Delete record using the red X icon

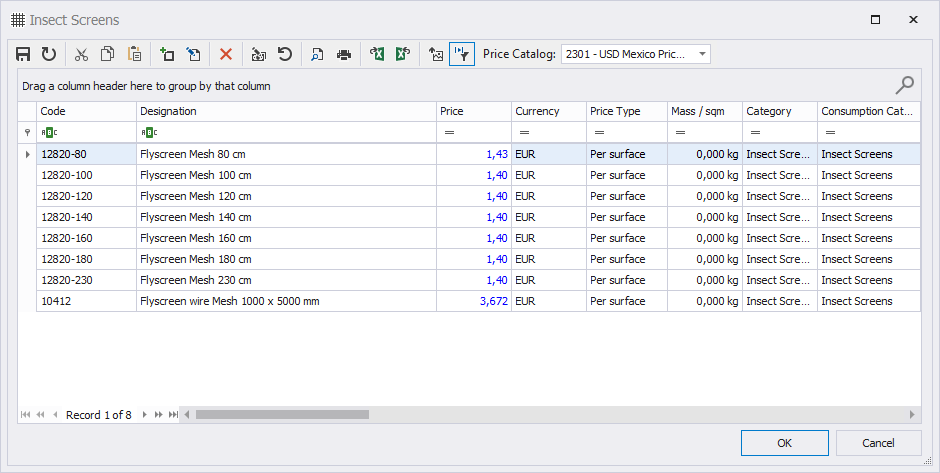pos(226,55)
